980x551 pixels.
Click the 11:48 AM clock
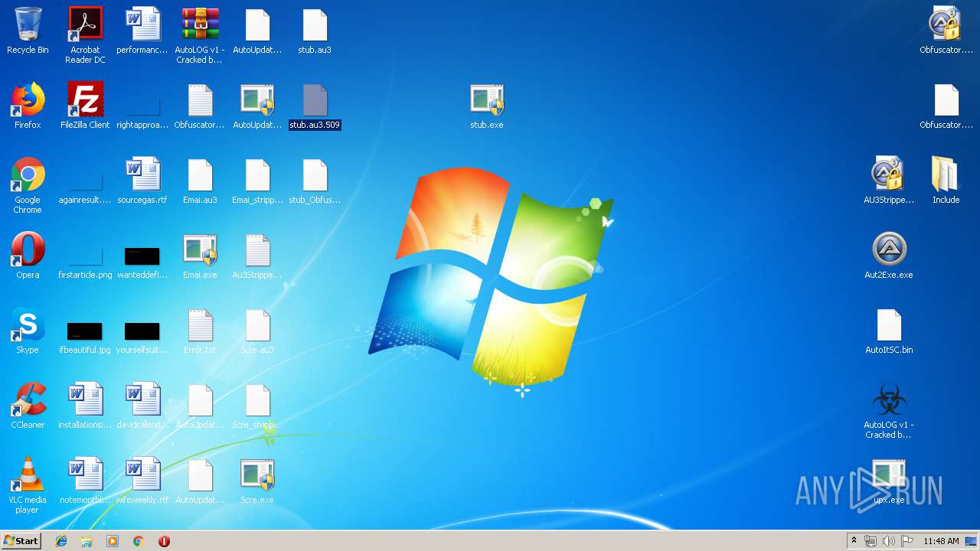tap(941, 541)
